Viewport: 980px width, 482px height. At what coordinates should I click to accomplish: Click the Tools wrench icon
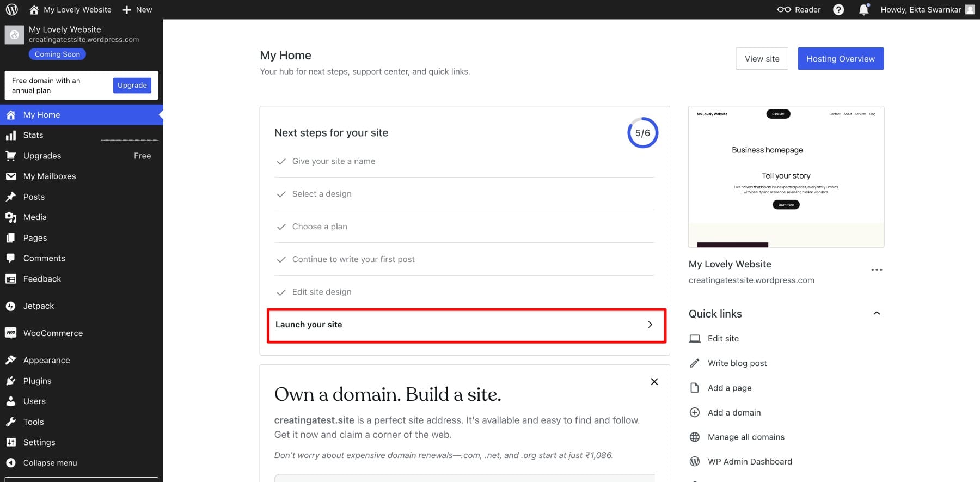click(11, 422)
